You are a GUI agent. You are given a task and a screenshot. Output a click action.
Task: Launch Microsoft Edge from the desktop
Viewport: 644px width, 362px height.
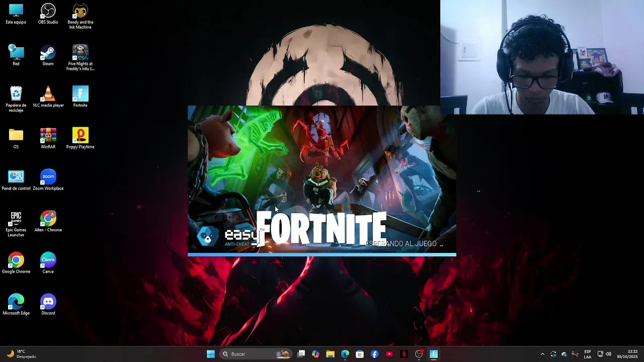[16, 305]
